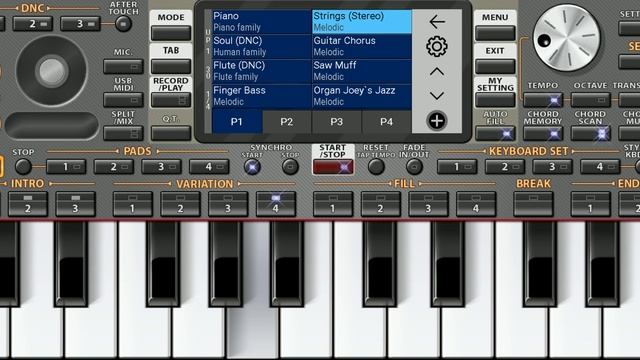The image size is (640, 360).
Task: Trigger PADS button 2
Action: (x=114, y=167)
